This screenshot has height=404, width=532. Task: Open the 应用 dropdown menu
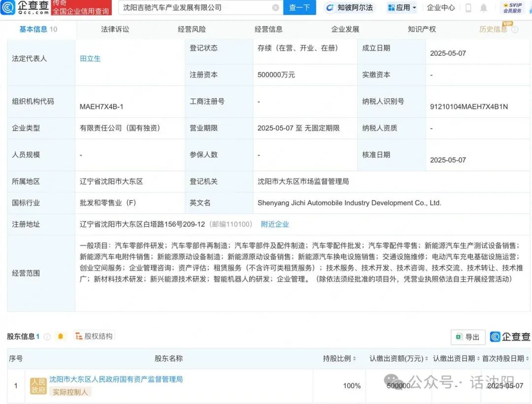pyautogui.click(x=402, y=7)
